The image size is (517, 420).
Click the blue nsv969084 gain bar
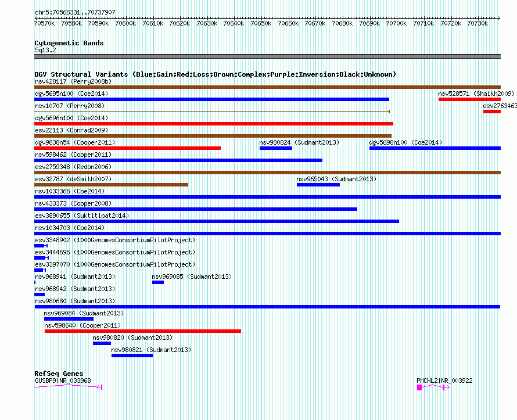coord(69,319)
